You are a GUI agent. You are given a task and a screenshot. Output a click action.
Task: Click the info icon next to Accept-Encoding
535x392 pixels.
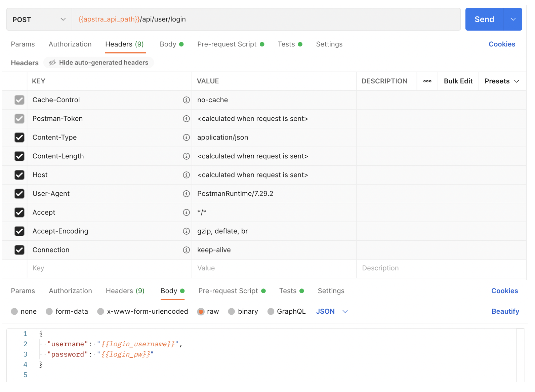point(186,231)
